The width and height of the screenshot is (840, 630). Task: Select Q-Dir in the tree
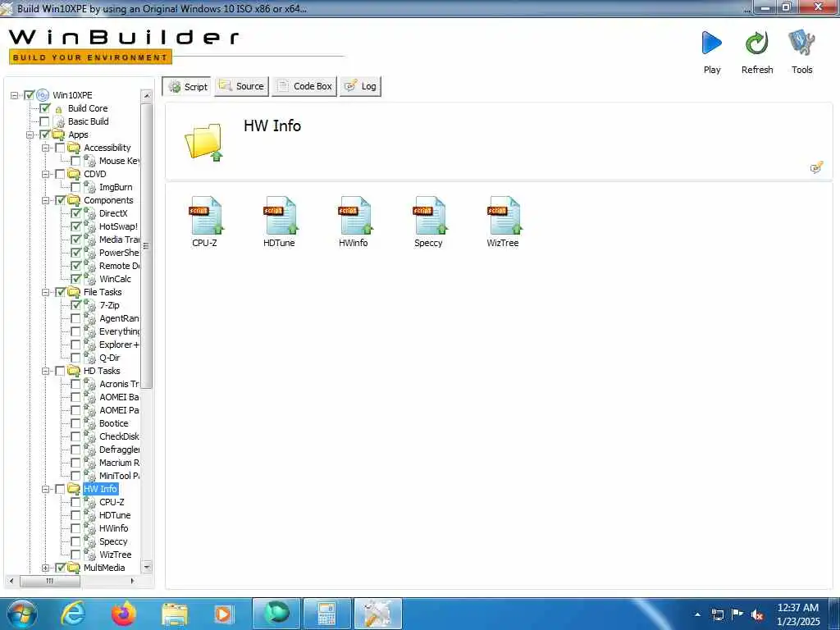(x=110, y=358)
